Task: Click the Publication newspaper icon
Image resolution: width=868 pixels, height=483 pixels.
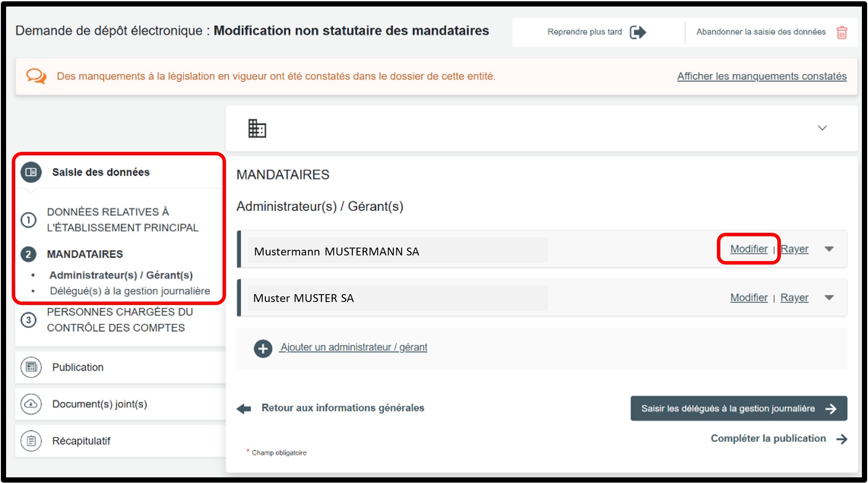Action: (31, 367)
